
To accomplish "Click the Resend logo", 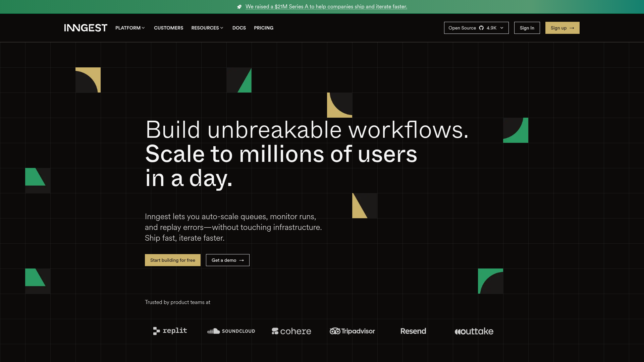I will tap(413, 331).
